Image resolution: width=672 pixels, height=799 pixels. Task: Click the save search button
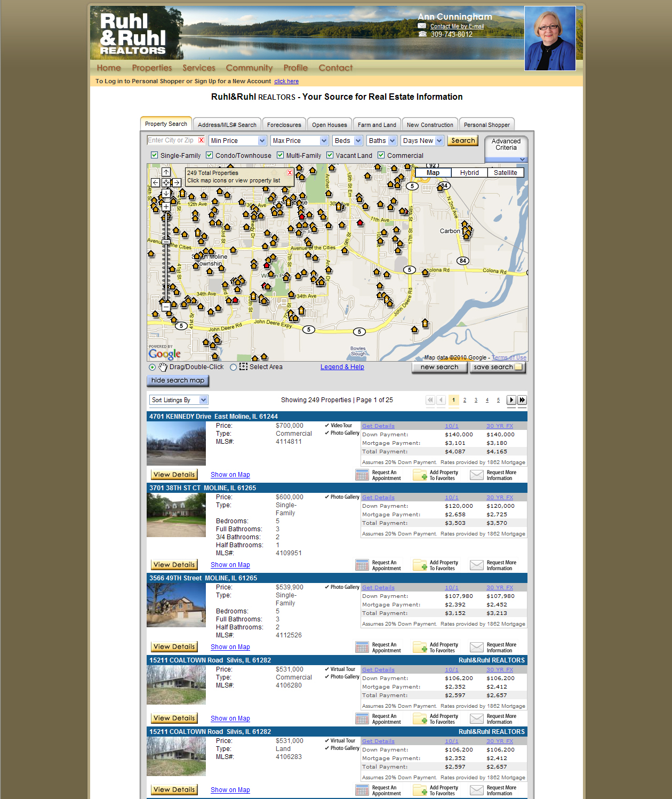pos(498,367)
